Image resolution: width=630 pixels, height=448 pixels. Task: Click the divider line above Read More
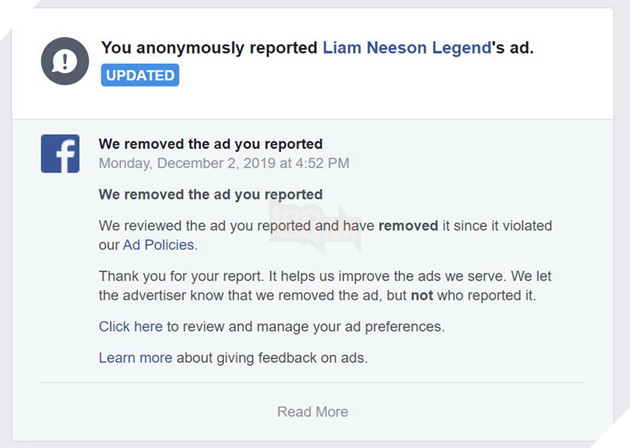click(312, 382)
